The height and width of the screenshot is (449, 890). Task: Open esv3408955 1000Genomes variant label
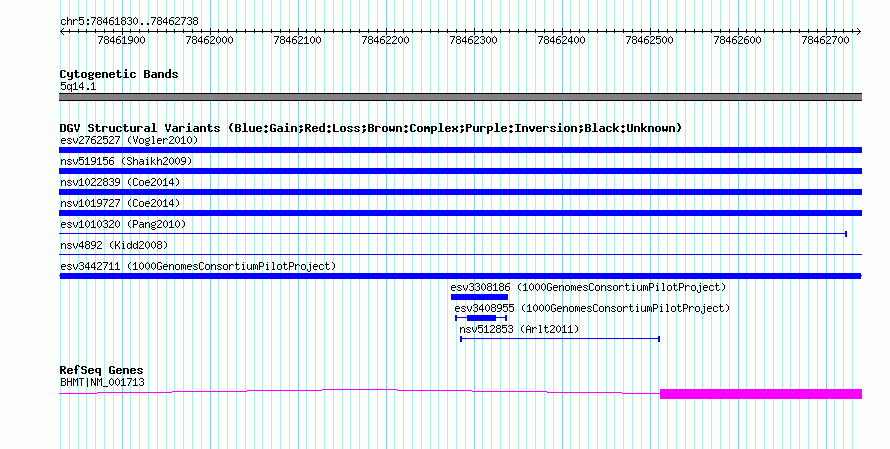(592, 308)
